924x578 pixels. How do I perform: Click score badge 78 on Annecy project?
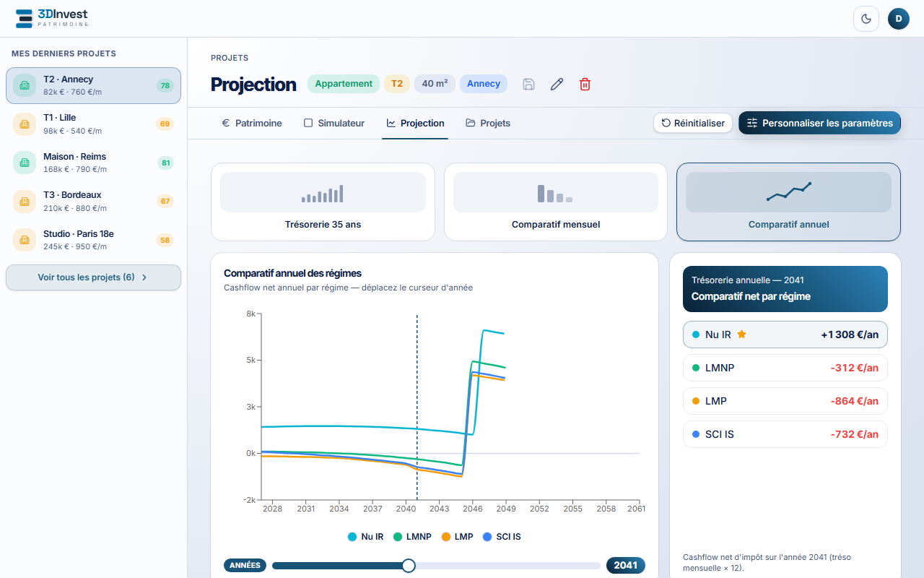[165, 86]
